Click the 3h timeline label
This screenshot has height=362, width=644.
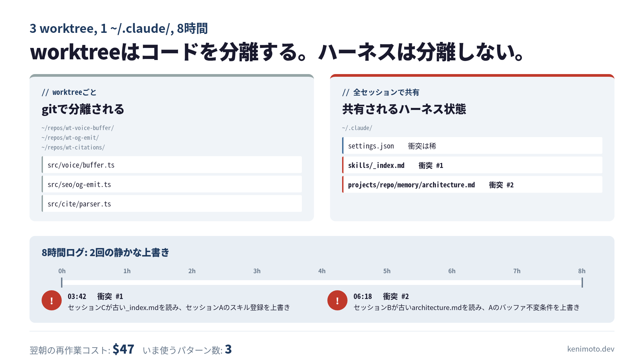coord(257,271)
